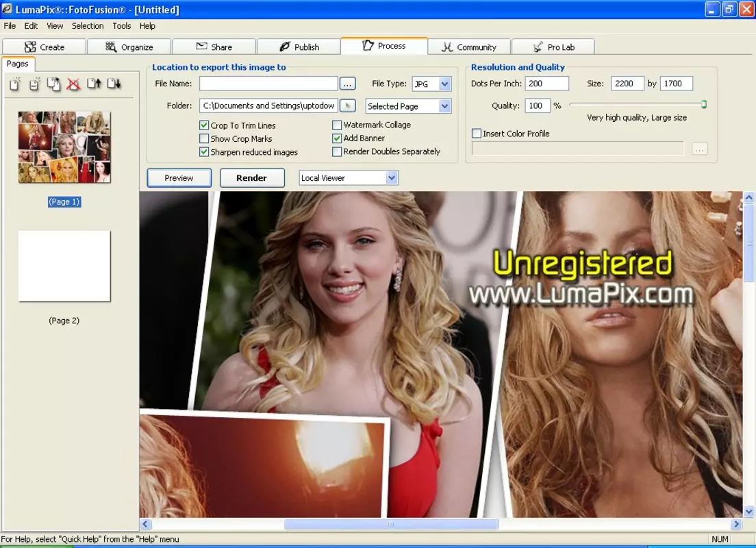Click the Render button
This screenshot has height=548, width=756.
pos(252,178)
